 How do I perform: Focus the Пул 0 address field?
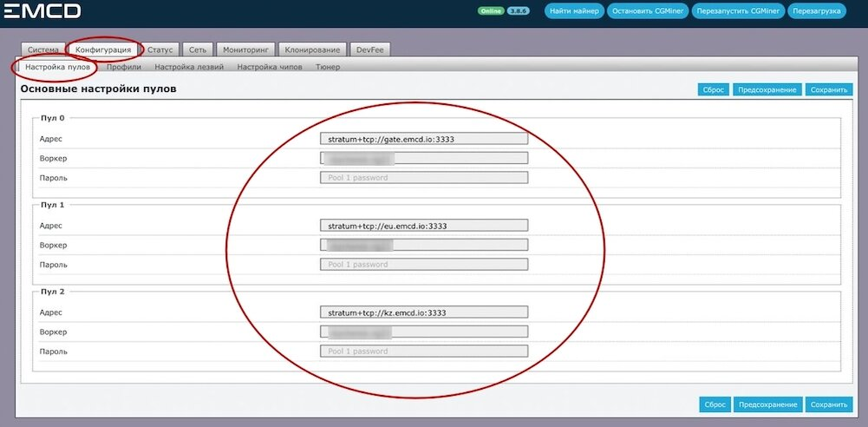pos(424,139)
